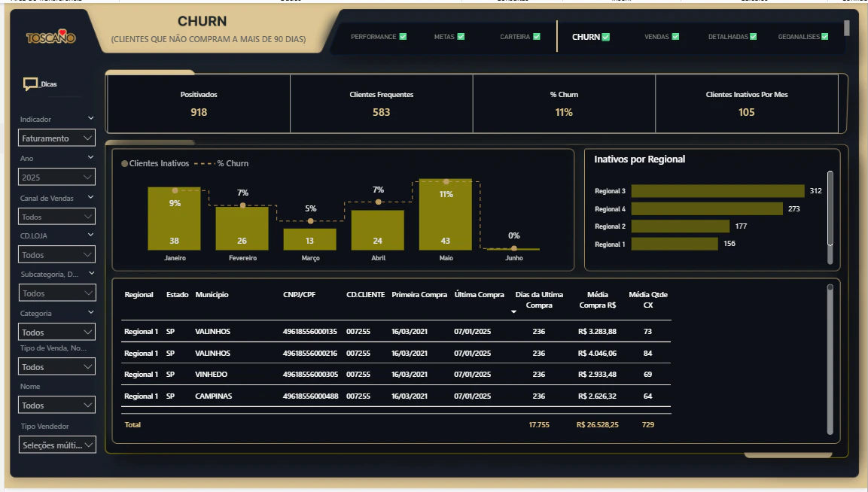Click the Positivados 918 card
The height and width of the screenshot is (492, 868).
(199, 104)
